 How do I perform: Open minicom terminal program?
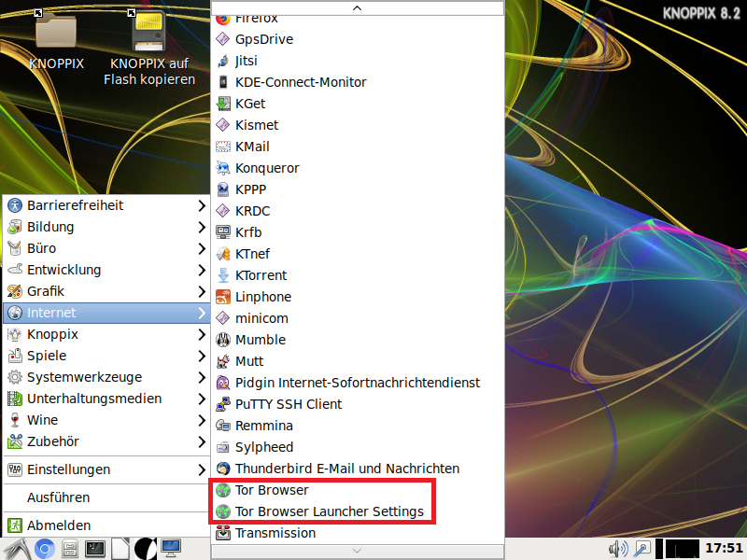pyautogui.click(x=358, y=317)
